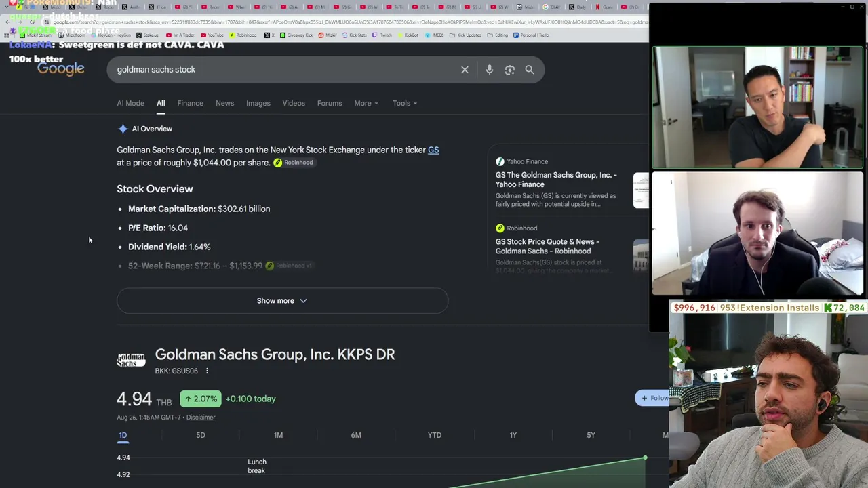Click the Stock Overview heading
868x488 pixels.
155,189
